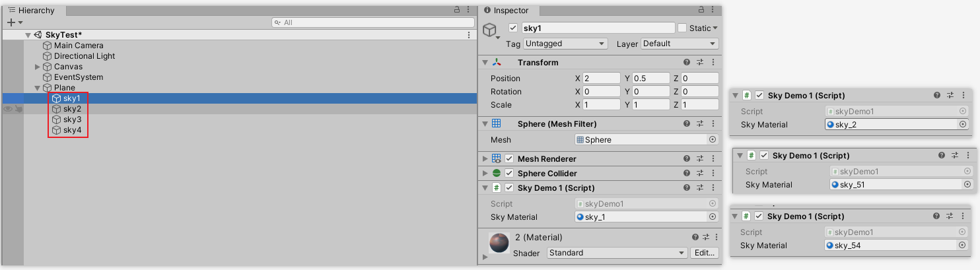This screenshot has height=270, width=980.
Task: Open component menu of sky_54 script
Action: click(x=963, y=217)
